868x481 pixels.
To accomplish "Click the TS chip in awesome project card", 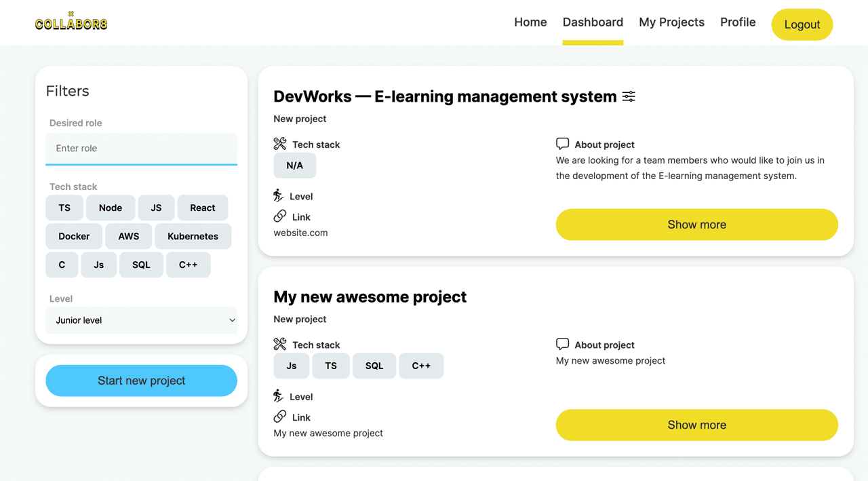I will pyautogui.click(x=331, y=366).
